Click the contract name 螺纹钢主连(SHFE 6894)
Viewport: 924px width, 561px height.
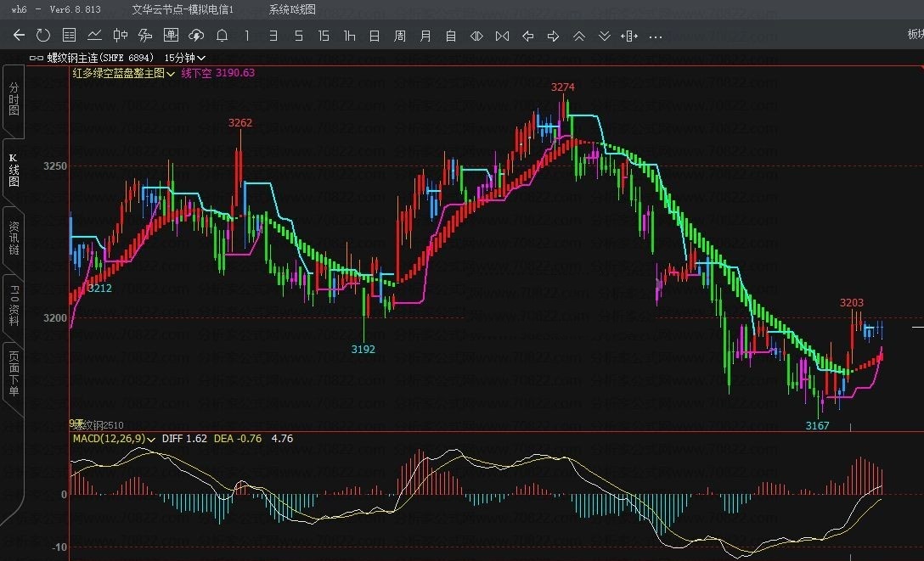click(x=100, y=58)
